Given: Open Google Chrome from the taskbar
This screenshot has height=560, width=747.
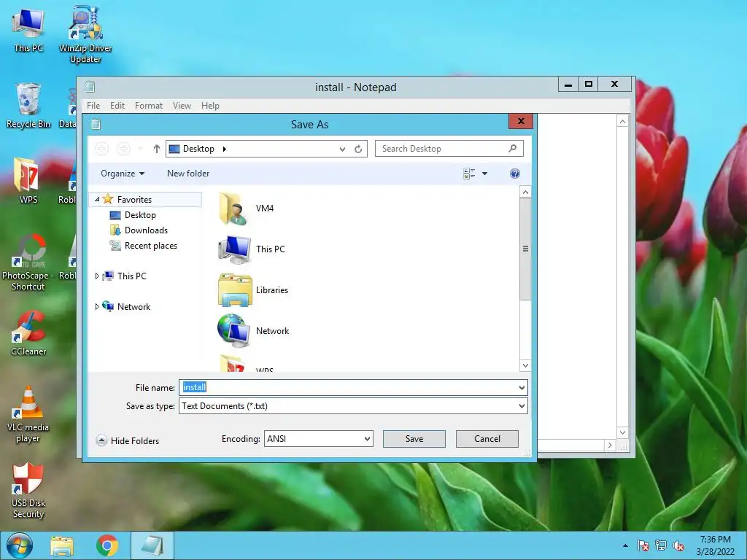Looking at the screenshot, I should (107, 545).
